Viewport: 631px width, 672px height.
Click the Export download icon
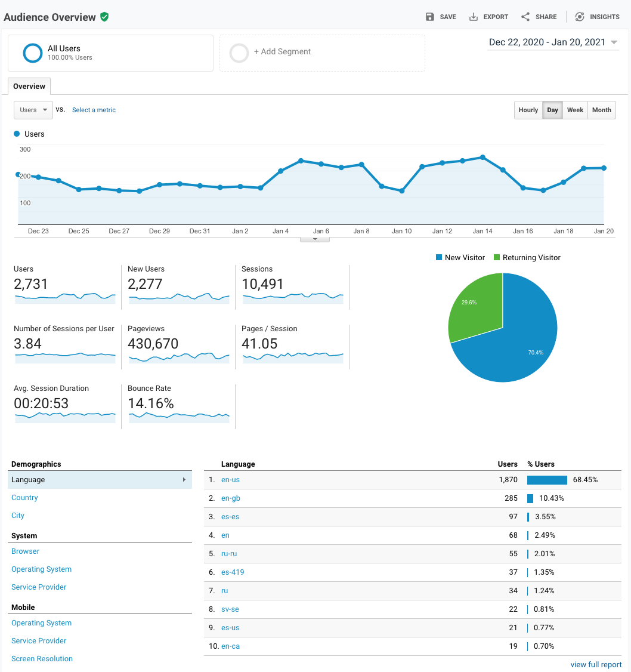(474, 17)
